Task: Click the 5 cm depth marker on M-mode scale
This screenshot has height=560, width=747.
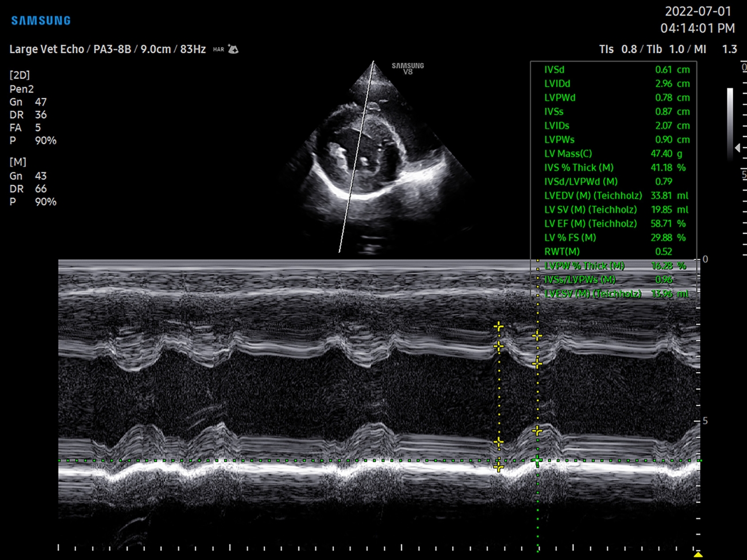Action: pyautogui.click(x=705, y=421)
